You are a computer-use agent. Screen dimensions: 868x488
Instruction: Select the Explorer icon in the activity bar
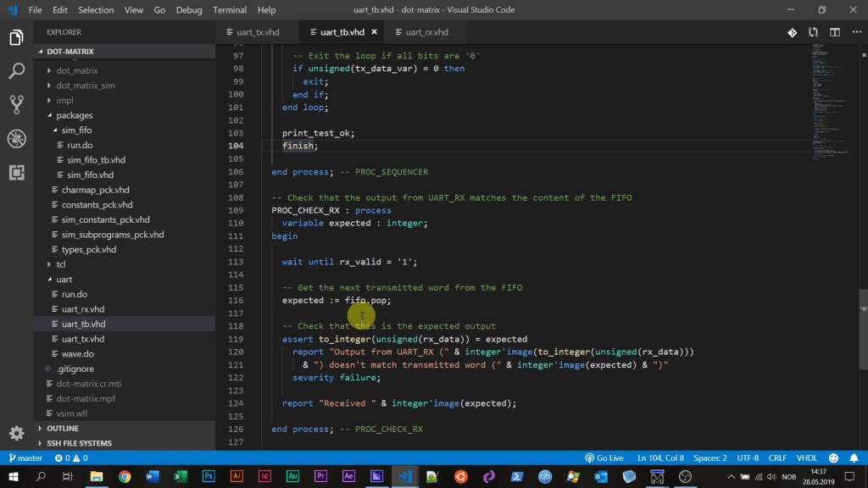(x=17, y=37)
